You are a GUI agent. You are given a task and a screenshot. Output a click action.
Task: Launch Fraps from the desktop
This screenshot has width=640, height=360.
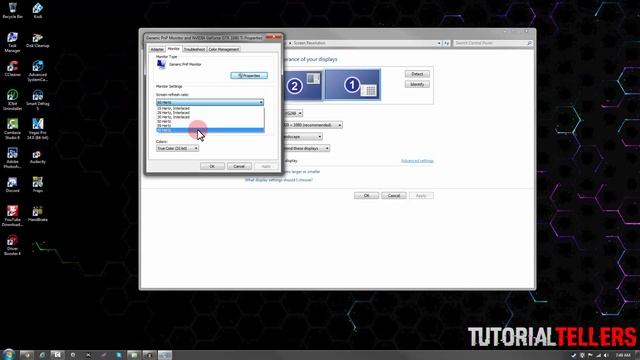click(x=38, y=185)
